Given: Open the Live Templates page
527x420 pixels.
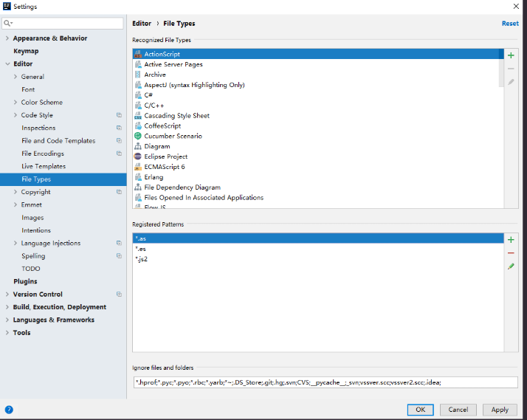Looking at the screenshot, I should 44,166.
